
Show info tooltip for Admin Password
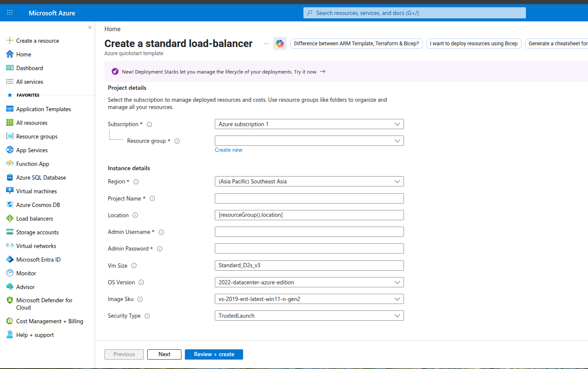click(160, 249)
